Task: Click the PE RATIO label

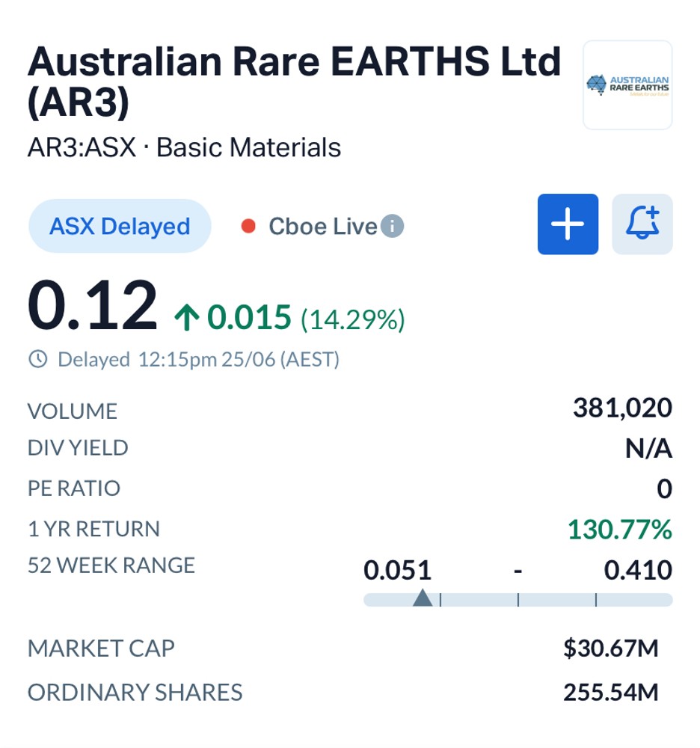Action: coord(74,488)
